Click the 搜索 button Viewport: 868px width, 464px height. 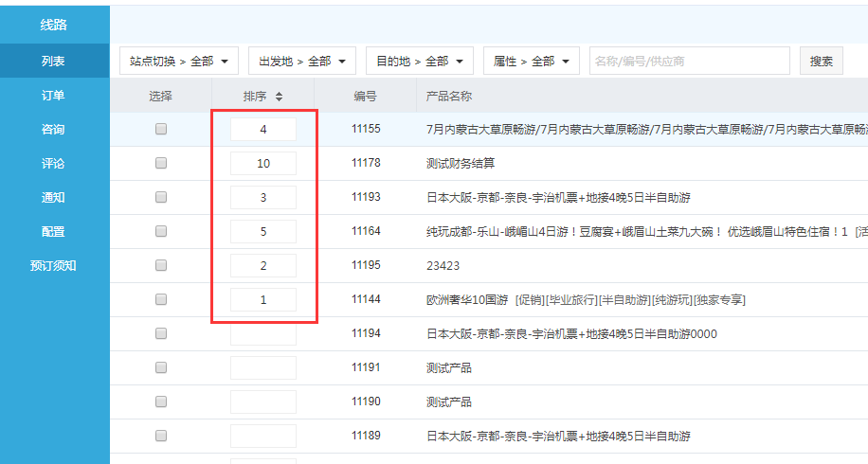tap(821, 61)
